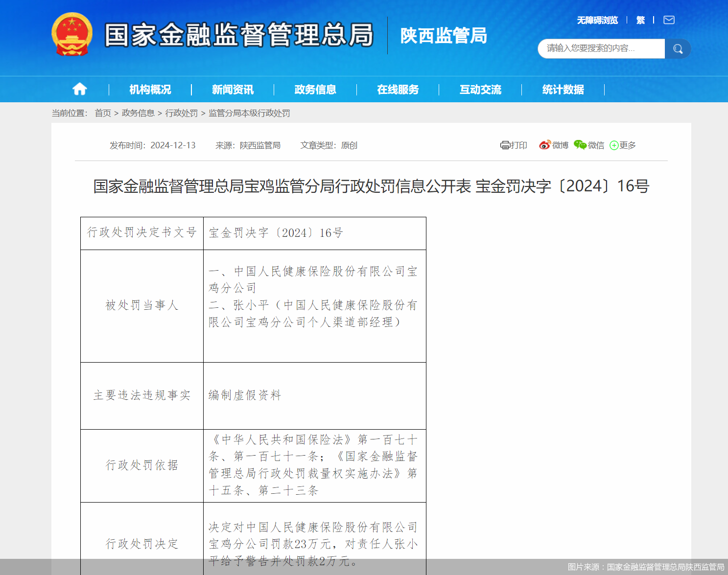
Task: Click table cell 被处罚当事人
Action: pyautogui.click(x=142, y=305)
